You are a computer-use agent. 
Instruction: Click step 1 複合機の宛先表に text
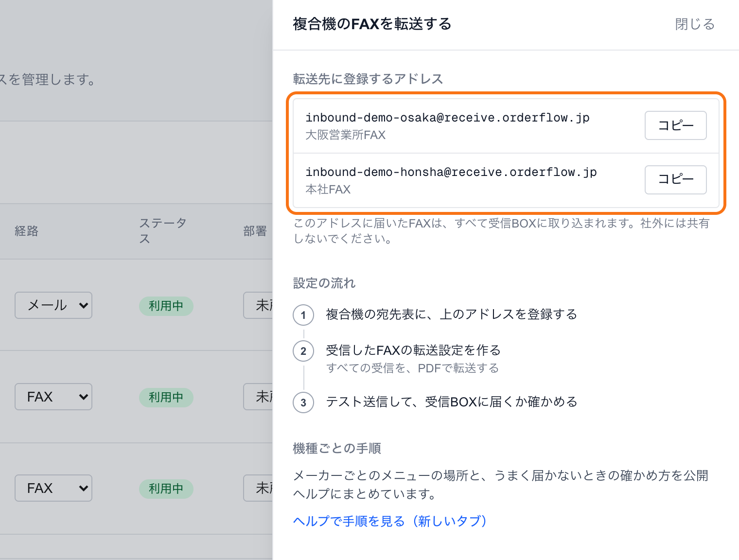451,314
